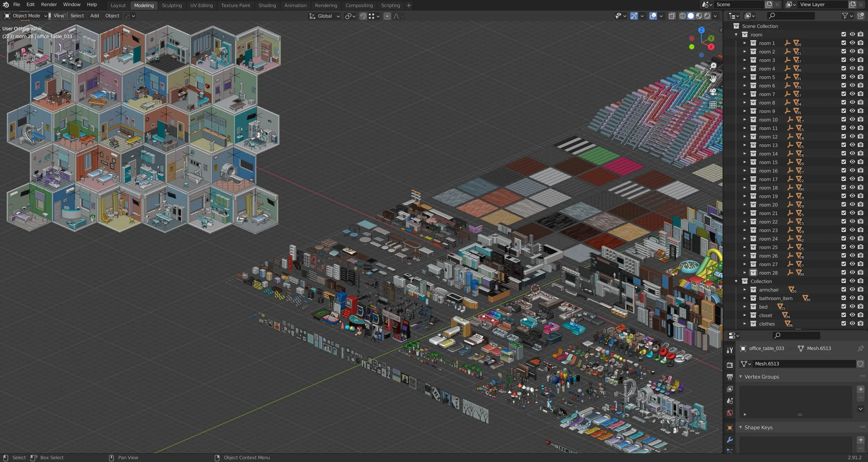
Task: Open the Modifier properties wrench tab
Action: [x=730, y=440]
